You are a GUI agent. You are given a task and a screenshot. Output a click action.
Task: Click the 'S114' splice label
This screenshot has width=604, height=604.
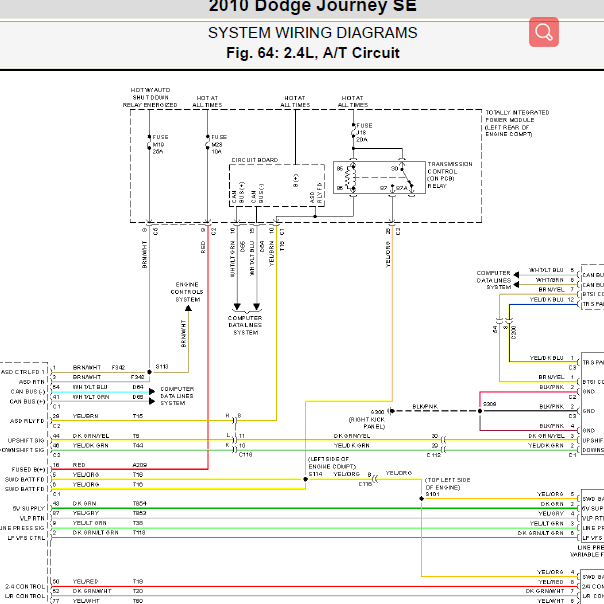(x=315, y=474)
